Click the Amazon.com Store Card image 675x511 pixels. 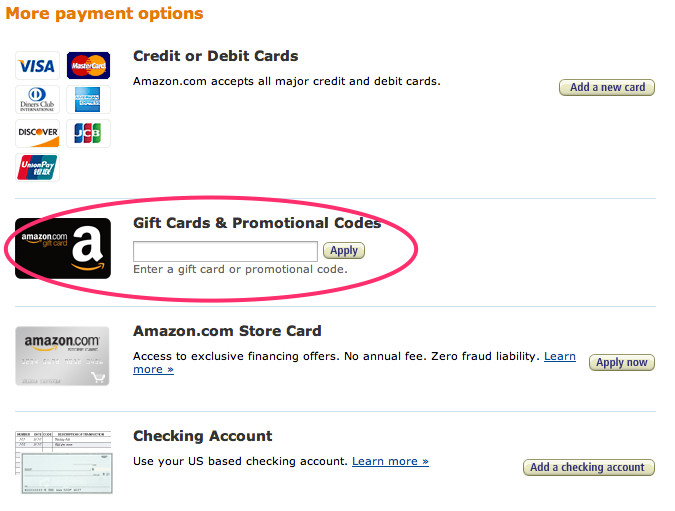tap(63, 356)
